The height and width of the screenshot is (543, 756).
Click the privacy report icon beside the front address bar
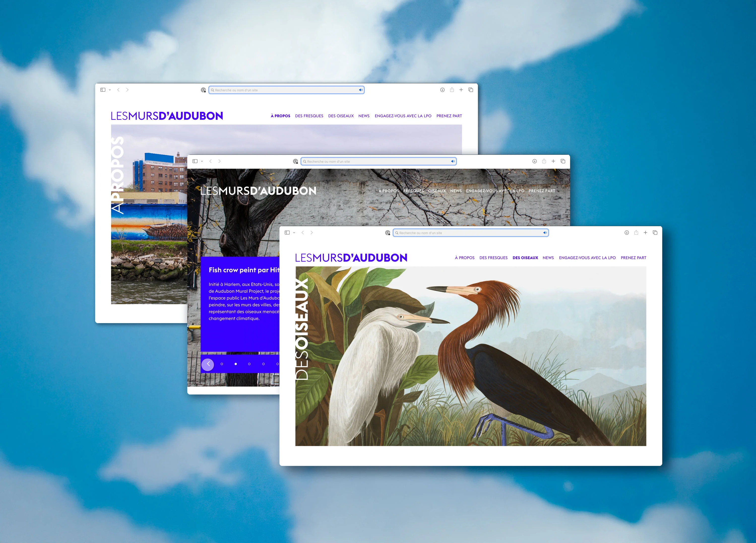point(387,233)
